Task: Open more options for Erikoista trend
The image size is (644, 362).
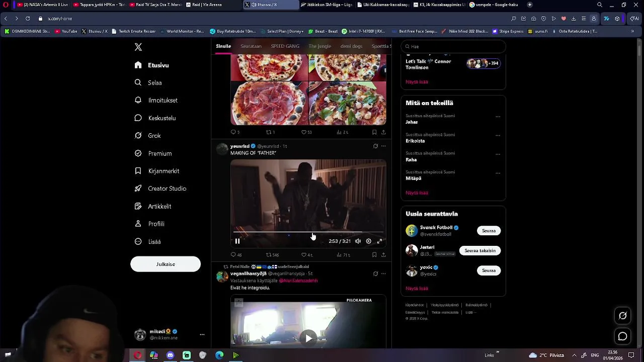Action: point(498,135)
